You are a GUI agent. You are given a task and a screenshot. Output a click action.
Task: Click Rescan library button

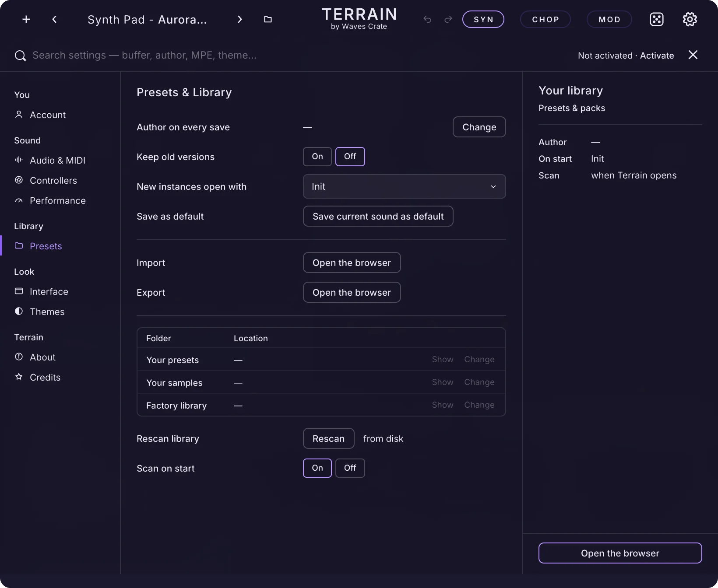(329, 438)
